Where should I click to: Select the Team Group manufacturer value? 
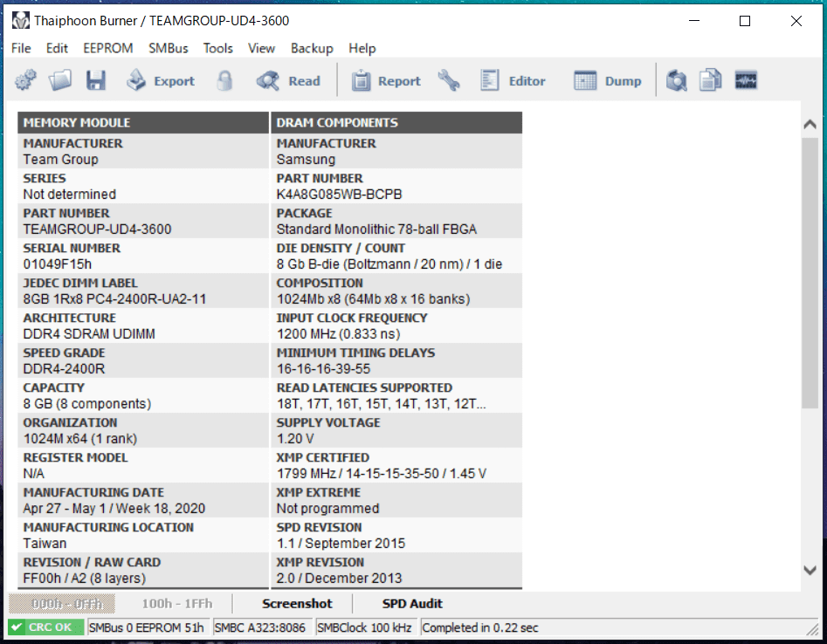[x=60, y=159]
